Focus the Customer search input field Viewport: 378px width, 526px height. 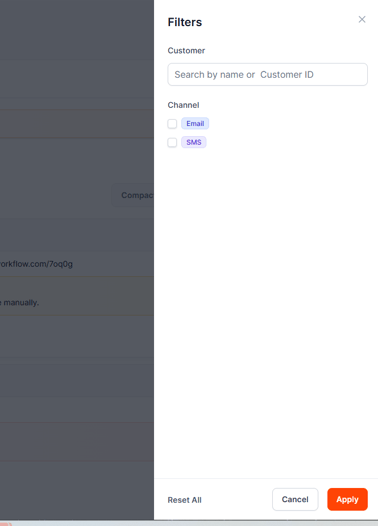coord(267,74)
